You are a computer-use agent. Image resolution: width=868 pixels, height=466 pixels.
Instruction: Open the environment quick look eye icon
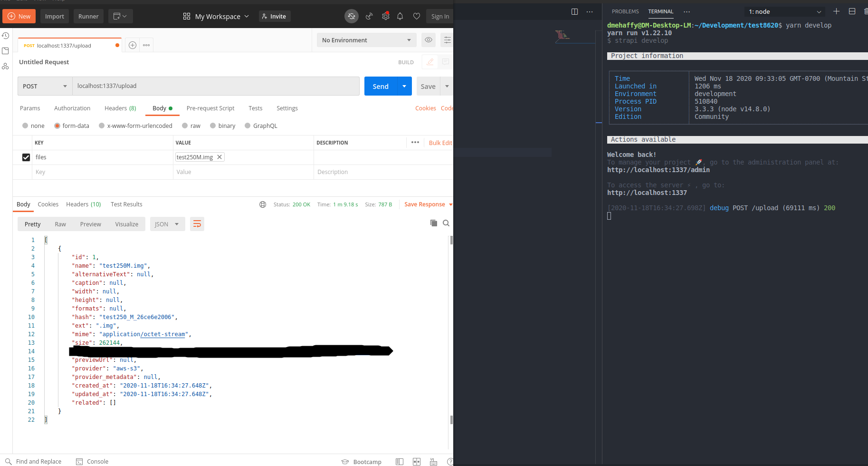[x=428, y=40]
